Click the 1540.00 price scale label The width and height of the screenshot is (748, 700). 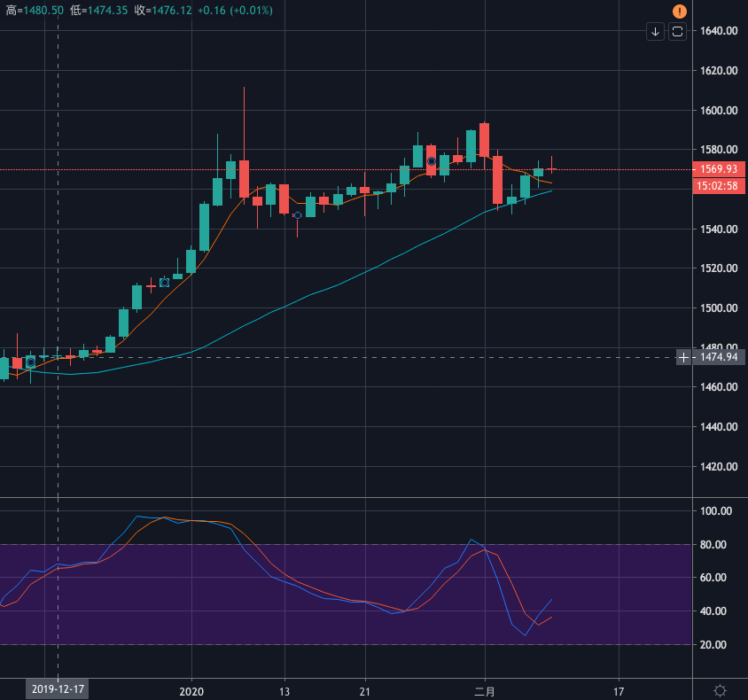coord(719,229)
